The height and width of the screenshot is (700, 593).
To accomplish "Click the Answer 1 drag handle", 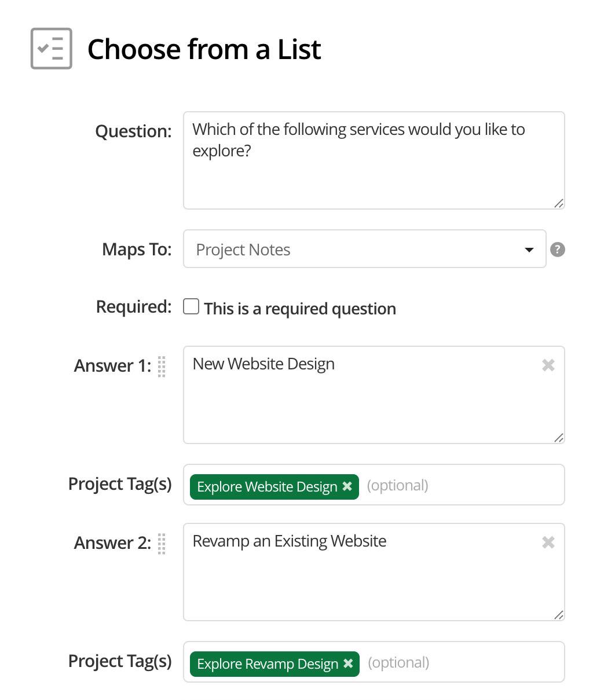I will 162,367.
